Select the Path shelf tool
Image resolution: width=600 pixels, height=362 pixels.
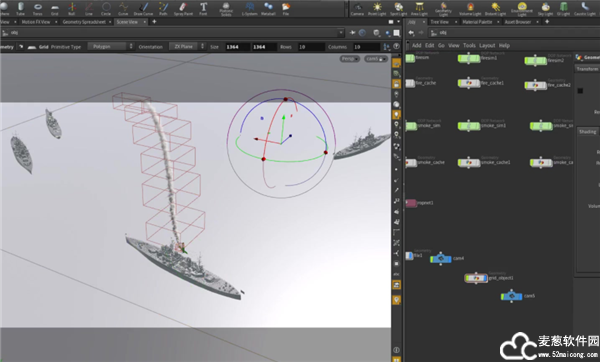pos(163,8)
